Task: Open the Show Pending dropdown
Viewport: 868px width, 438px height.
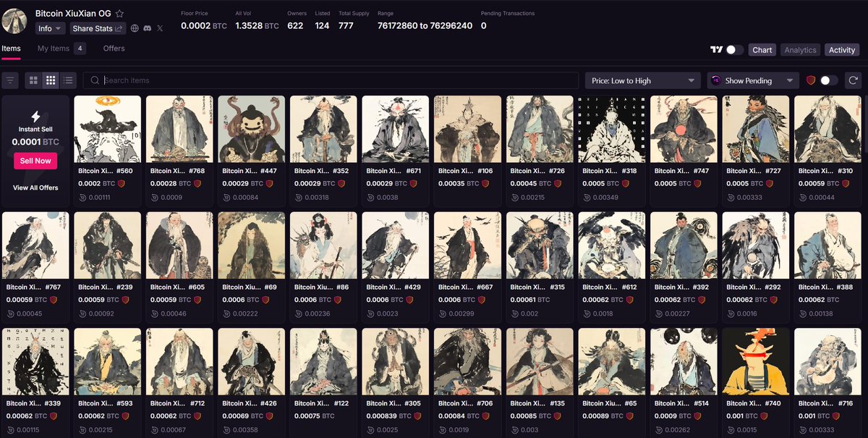Action: (752, 80)
